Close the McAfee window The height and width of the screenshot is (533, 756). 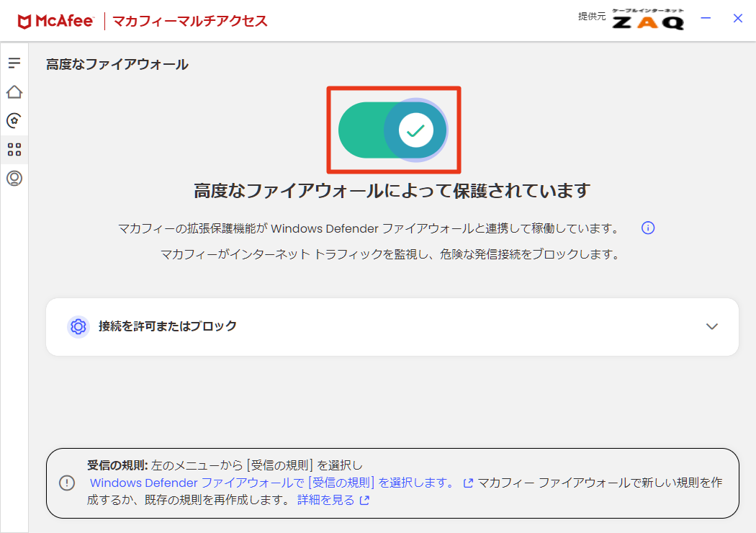[x=738, y=18]
